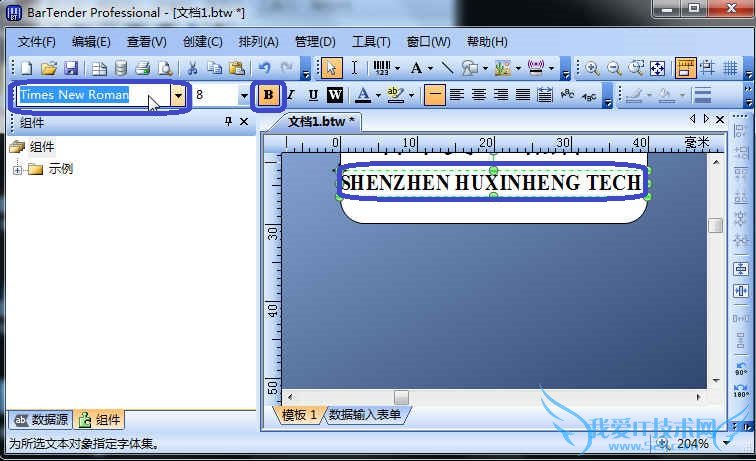The height and width of the screenshot is (461, 756).
Task: Save the document with the floppy disk icon
Action: click(71, 68)
